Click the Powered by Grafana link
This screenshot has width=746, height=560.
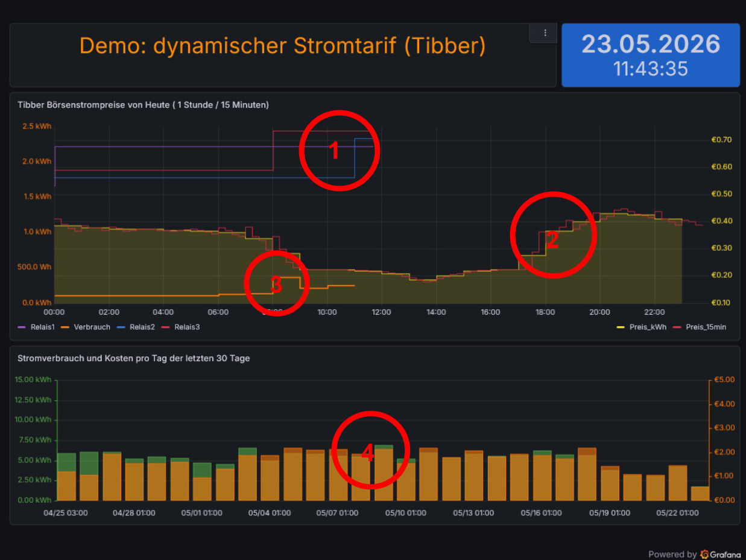(x=694, y=554)
